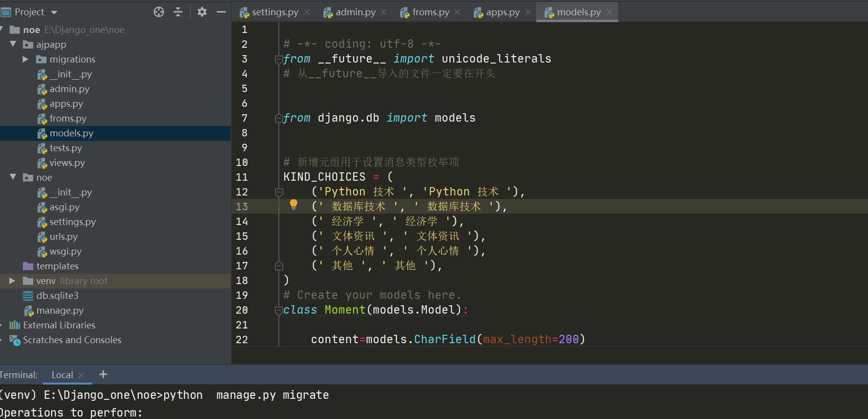The image size is (868, 419).
Task: Switch to the froms.py editor tab
Action: (x=430, y=12)
